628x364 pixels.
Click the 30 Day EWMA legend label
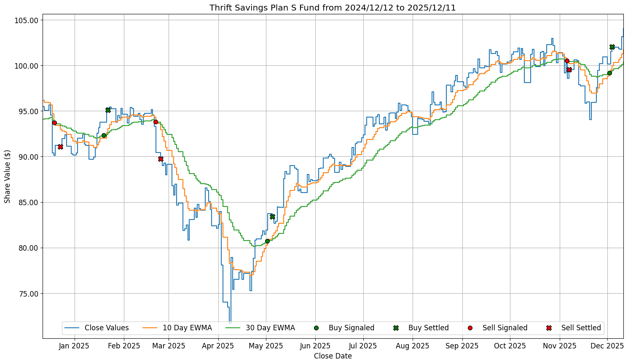[x=270, y=328]
